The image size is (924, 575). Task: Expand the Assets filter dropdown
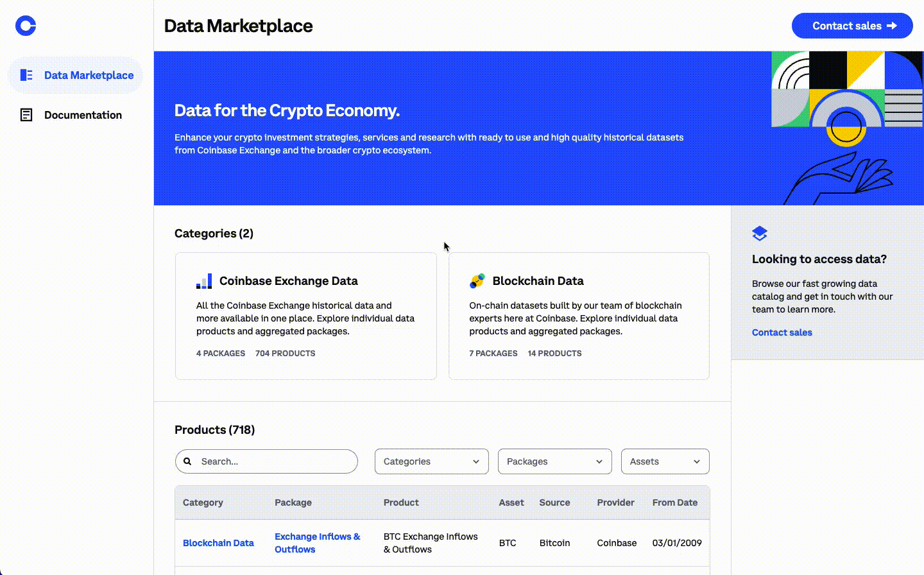point(665,461)
